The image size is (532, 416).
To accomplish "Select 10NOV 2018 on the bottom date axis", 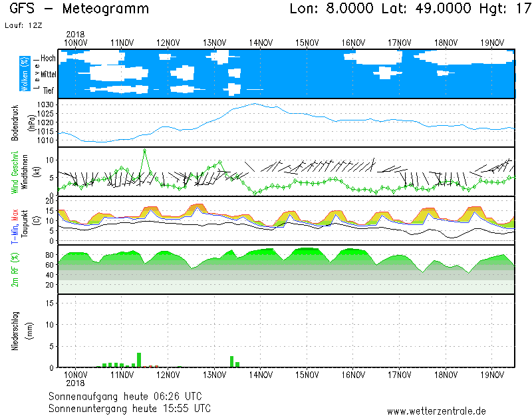I will (75, 379).
